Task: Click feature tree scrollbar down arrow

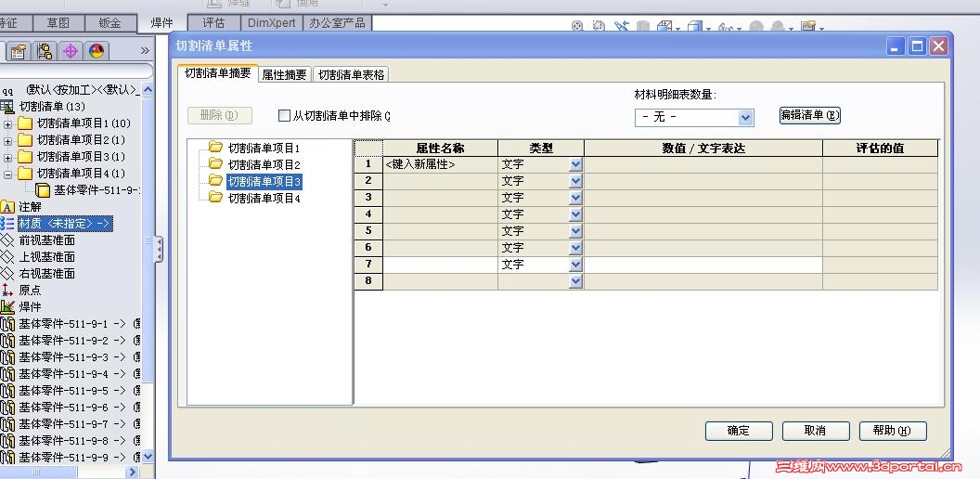Action: pos(148,457)
